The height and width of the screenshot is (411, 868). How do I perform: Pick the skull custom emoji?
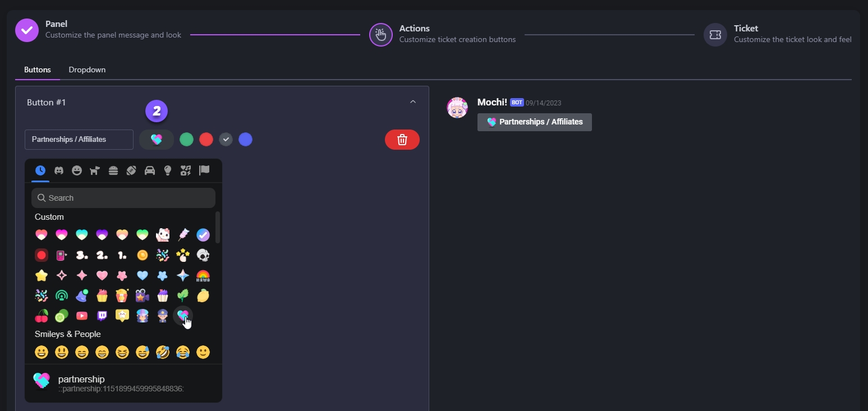203,255
